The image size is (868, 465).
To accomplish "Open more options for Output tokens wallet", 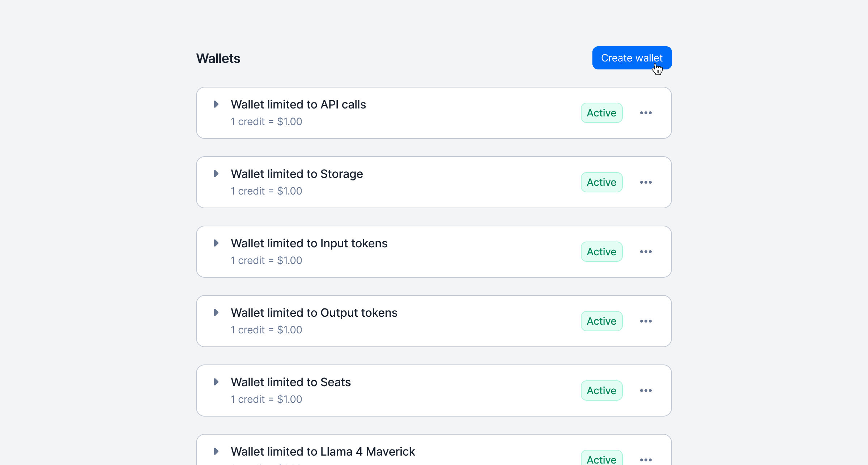I will coord(646,321).
